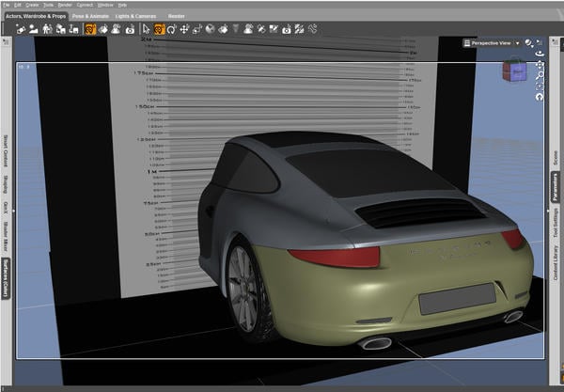This screenshot has height=392, width=564.
Task: Open the Scene side tab on right
Action: tap(555, 158)
